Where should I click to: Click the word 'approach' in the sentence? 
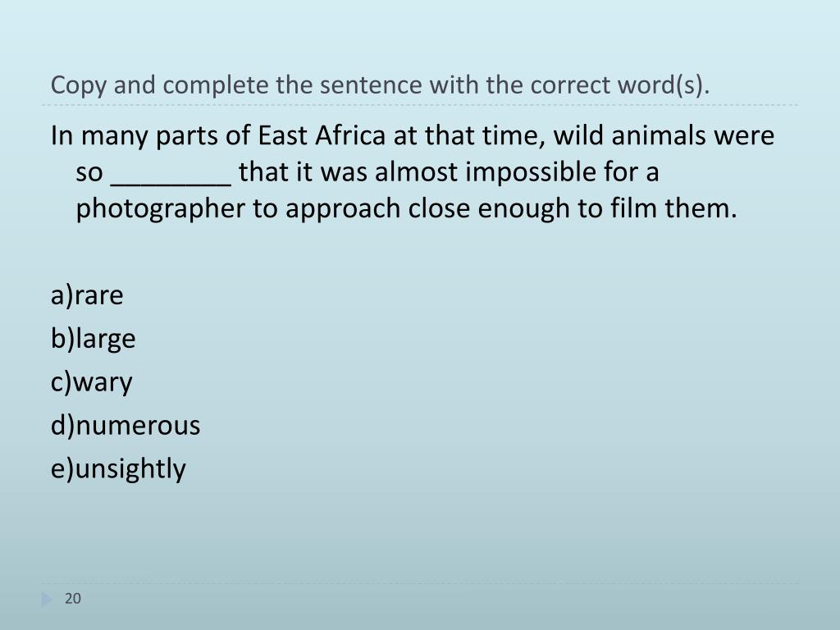(343, 209)
